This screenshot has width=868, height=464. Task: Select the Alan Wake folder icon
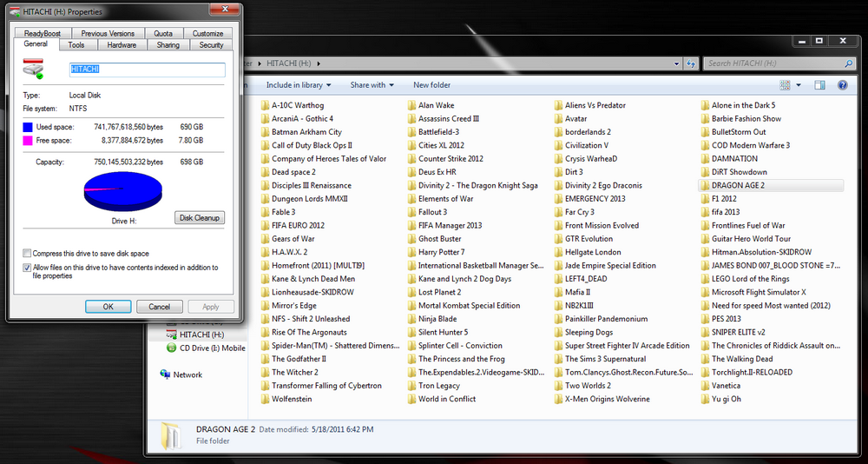(411, 105)
